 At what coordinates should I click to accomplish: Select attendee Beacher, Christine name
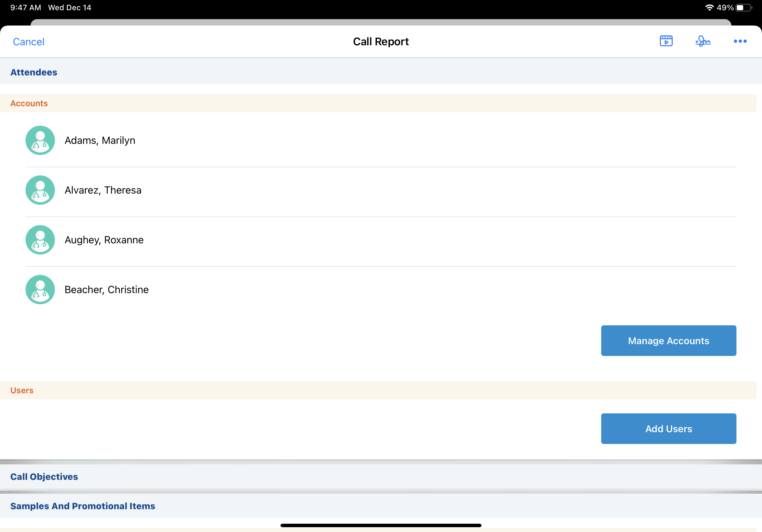pyautogui.click(x=107, y=290)
